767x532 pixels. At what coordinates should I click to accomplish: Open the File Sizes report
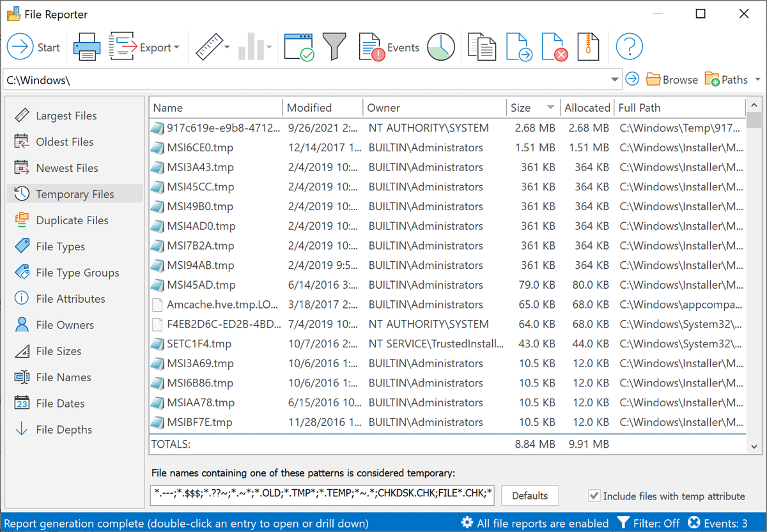click(x=75, y=351)
